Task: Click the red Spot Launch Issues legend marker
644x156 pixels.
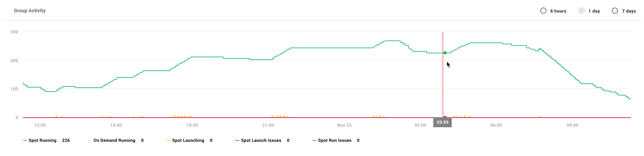Action: coord(237,140)
